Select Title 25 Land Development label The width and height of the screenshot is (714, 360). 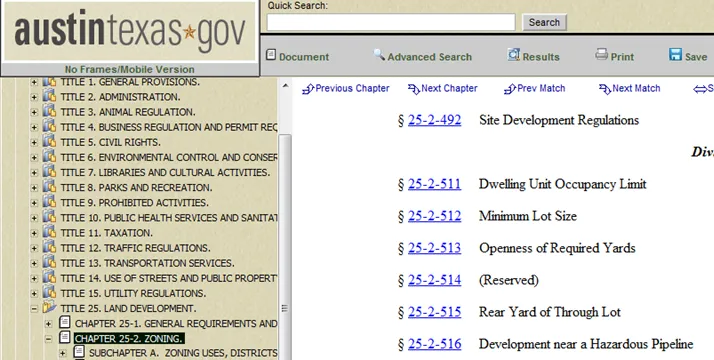click(x=128, y=309)
